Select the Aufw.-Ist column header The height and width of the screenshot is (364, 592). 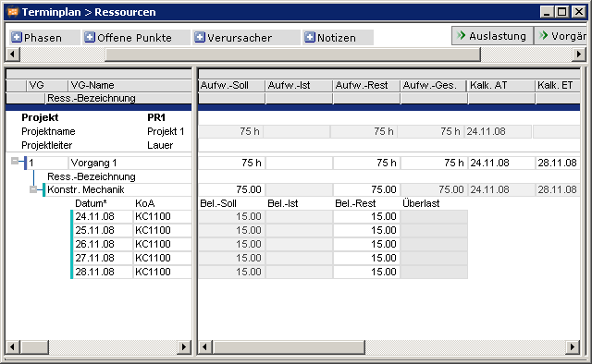(x=299, y=85)
